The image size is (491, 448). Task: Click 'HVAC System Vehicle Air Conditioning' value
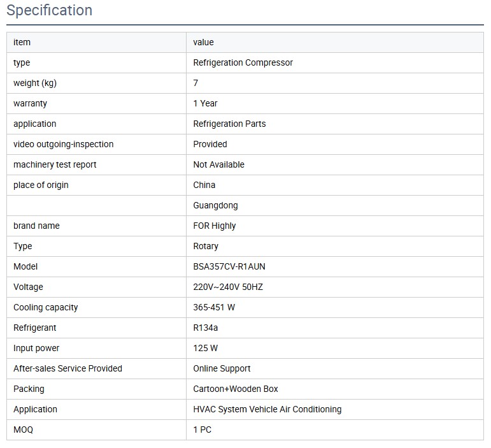(267, 409)
